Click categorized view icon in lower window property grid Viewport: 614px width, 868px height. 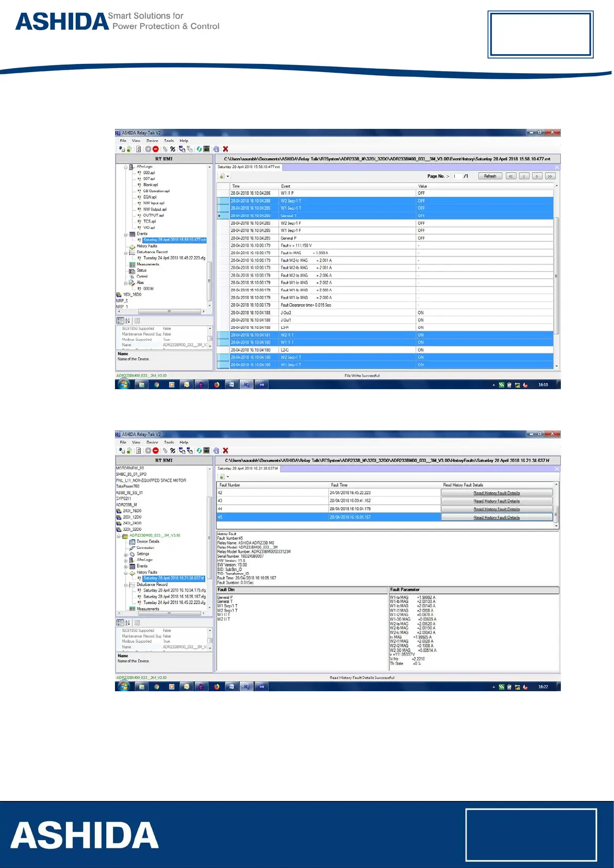tap(120, 623)
